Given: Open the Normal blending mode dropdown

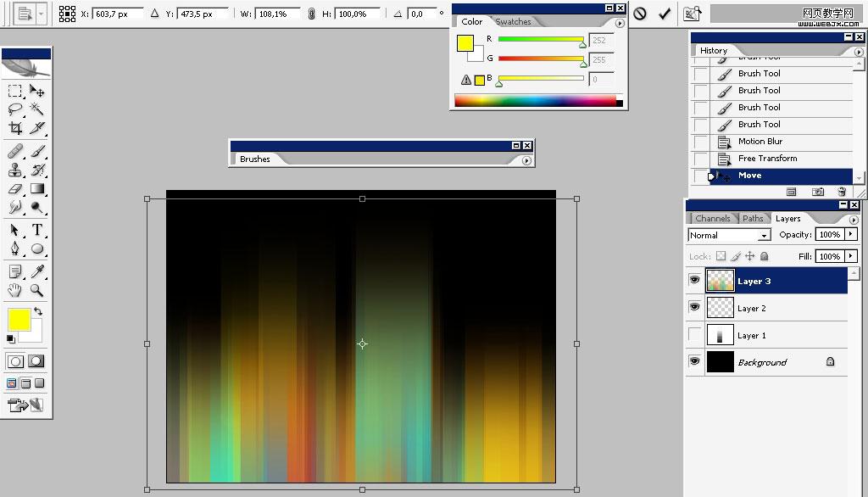Looking at the screenshot, I should click(x=730, y=235).
